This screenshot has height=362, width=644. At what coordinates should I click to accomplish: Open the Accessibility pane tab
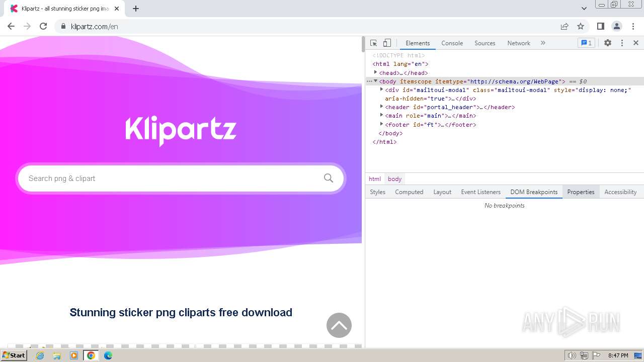tap(620, 192)
